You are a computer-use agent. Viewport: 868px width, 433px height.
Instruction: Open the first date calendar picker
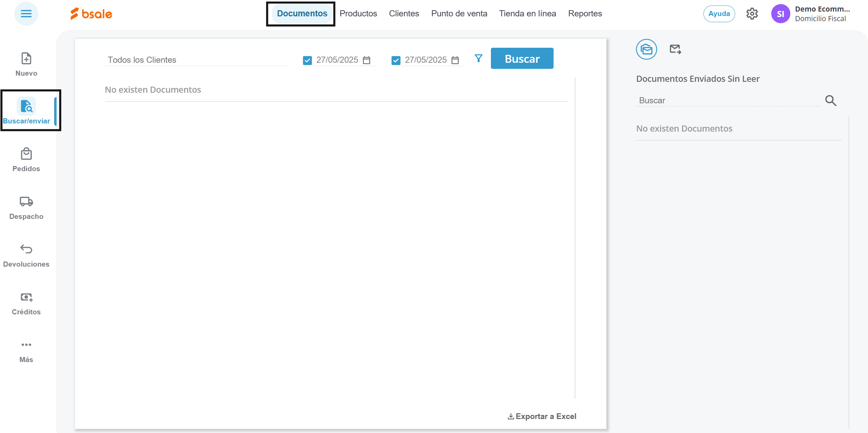[x=367, y=60]
